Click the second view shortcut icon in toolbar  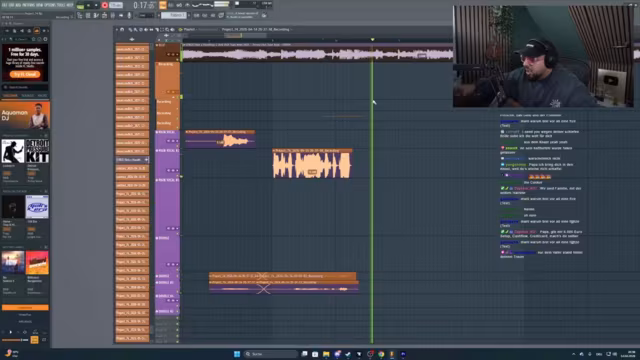click(x=88, y=15)
